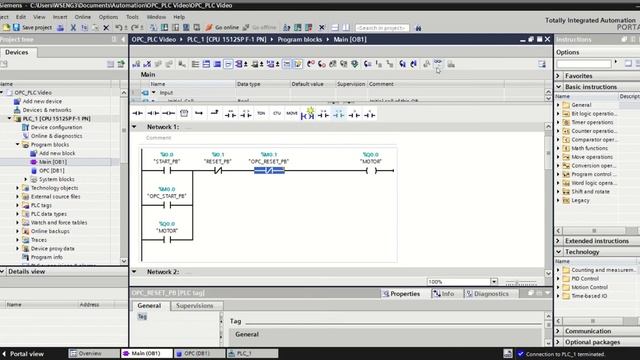Toggle monitoring on/off glasses icon
The height and width of the screenshot is (360, 640).
438,63
